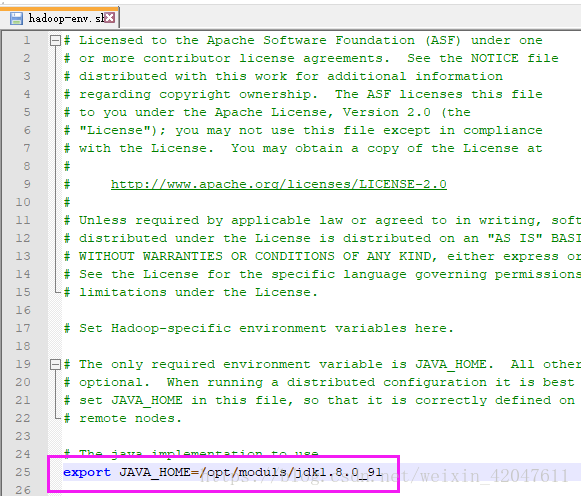This screenshot has width=581, height=496.
Task: Click line number 23 in the margin
Action: 23,436
